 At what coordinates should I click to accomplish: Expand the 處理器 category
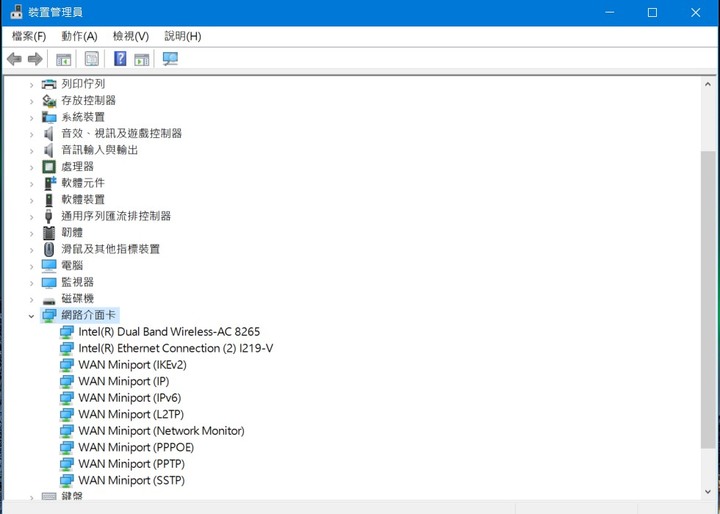(31, 167)
